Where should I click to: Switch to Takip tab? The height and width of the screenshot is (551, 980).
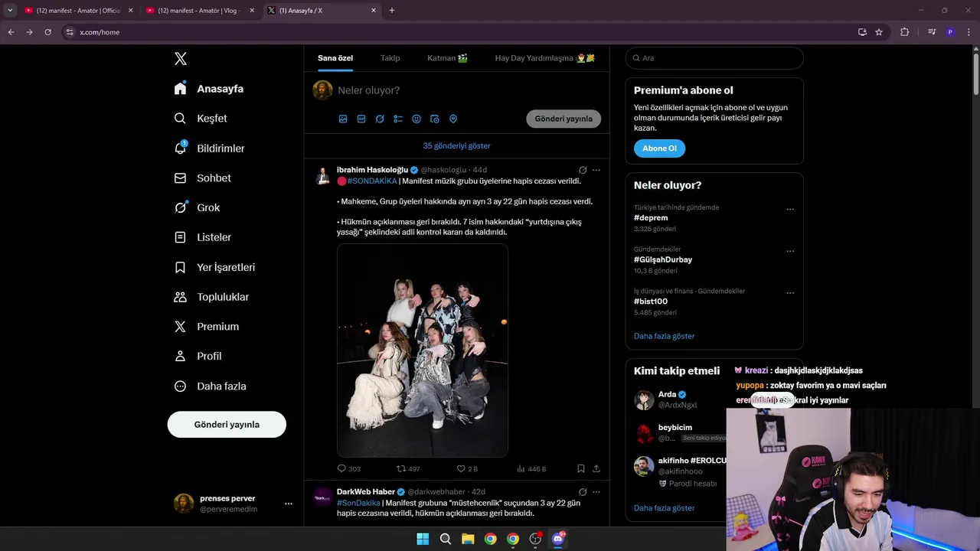click(x=390, y=58)
